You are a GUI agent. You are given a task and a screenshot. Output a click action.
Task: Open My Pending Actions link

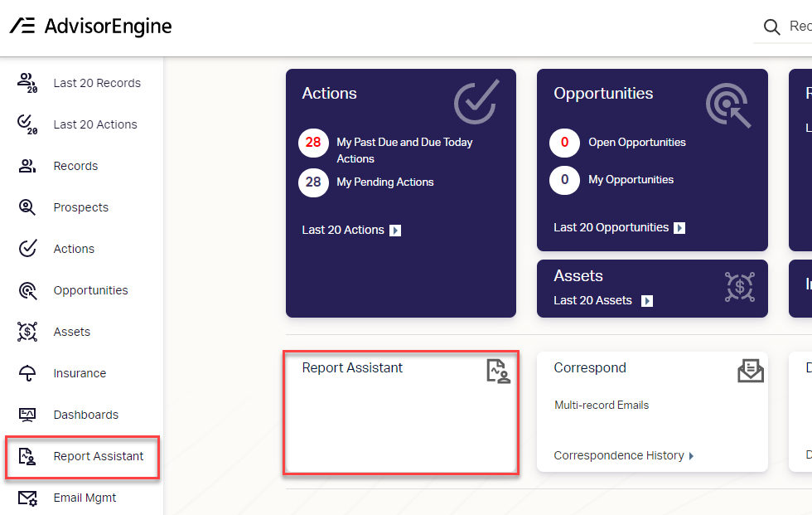[x=385, y=182]
